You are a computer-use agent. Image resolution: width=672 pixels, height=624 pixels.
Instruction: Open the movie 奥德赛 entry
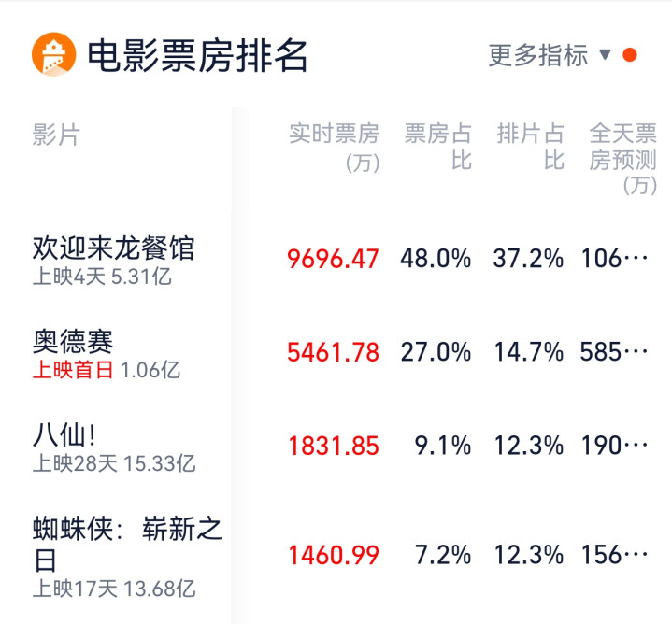(x=73, y=341)
